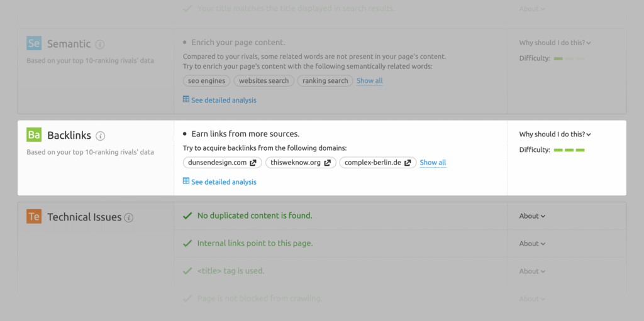Open Backlinks 'See detailed analysis' link

pos(223,182)
